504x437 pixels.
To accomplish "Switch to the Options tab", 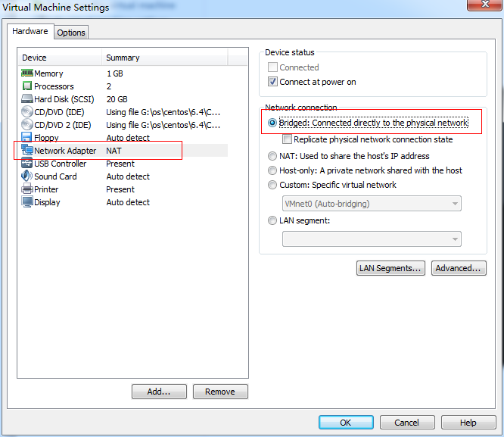I will pos(71,33).
